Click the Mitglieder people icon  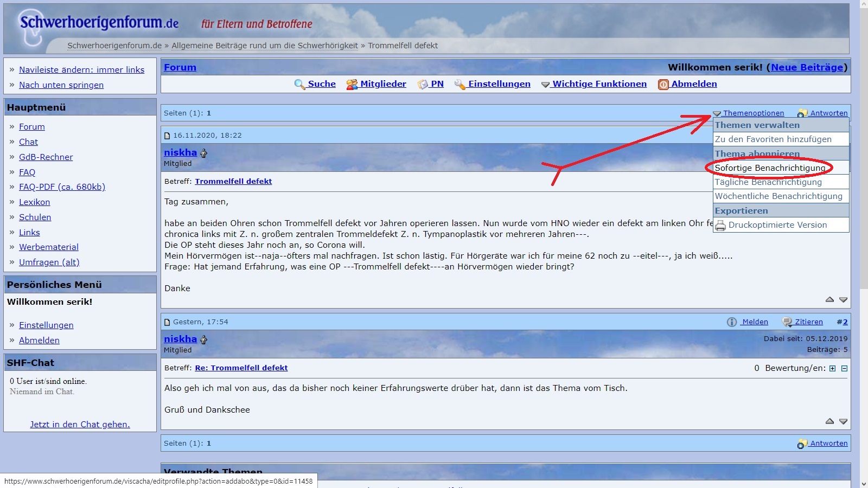(x=352, y=85)
